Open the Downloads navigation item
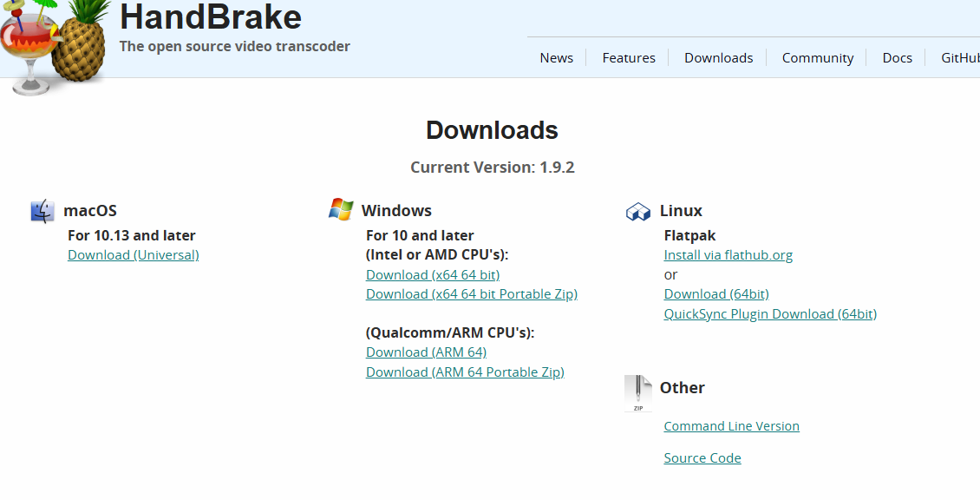Screen dimensions: 980x500 (x=719, y=57)
